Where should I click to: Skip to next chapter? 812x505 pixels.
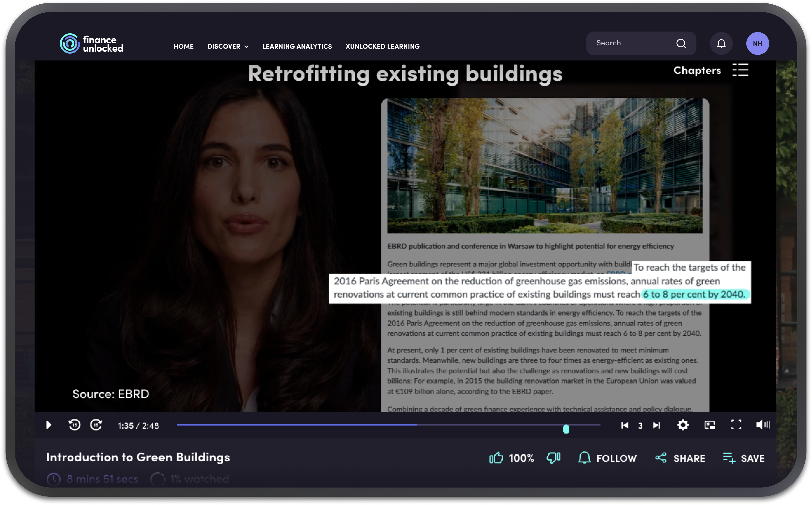[657, 425]
